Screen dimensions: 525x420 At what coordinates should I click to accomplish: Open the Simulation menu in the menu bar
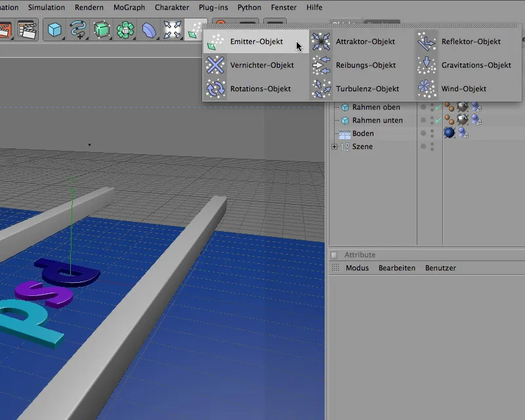click(46, 7)
